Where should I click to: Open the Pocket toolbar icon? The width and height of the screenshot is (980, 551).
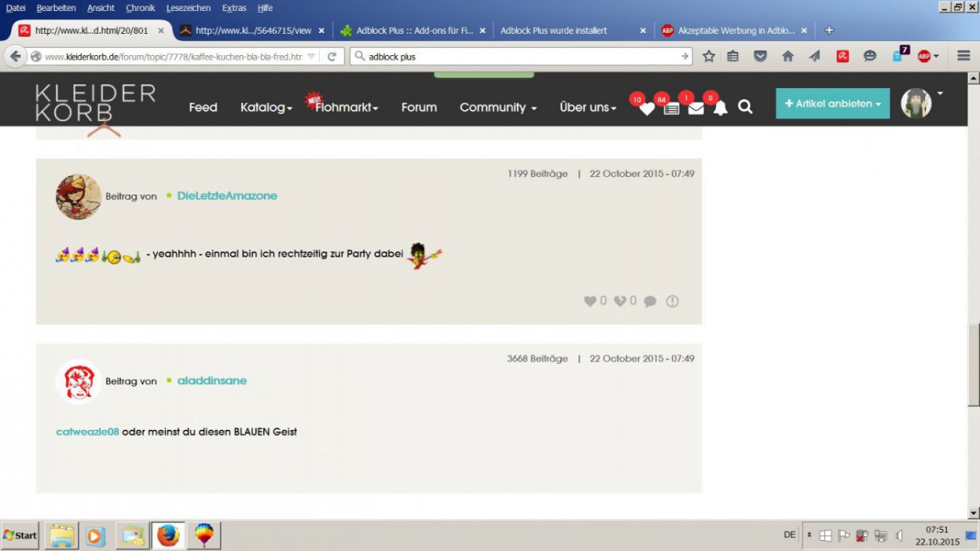tap(760, 56)
